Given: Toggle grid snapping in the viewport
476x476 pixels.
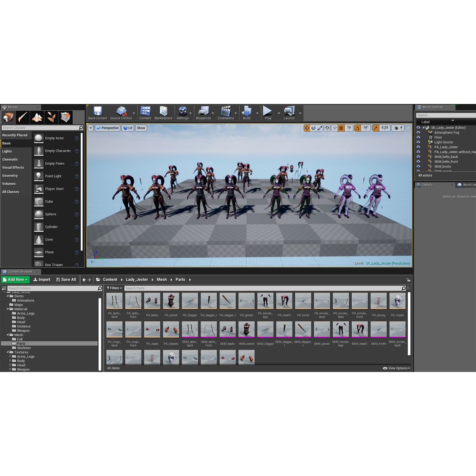Looking at the screenshot, I should [x=341, y=128].
